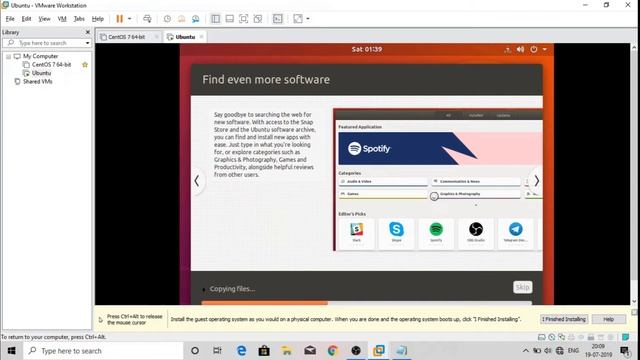The image size is (640, 360).
Task: Open the stretch display dropdown arrow
Action: point(308,19)
